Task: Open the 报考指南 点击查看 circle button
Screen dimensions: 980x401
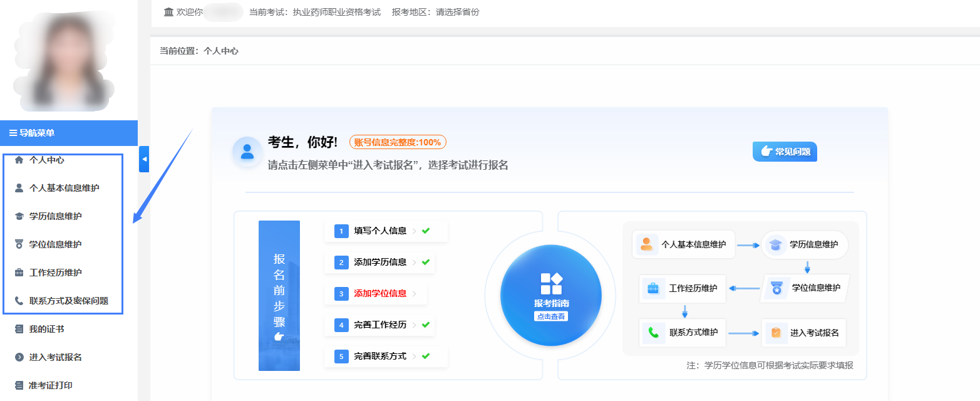Action: 550,296
